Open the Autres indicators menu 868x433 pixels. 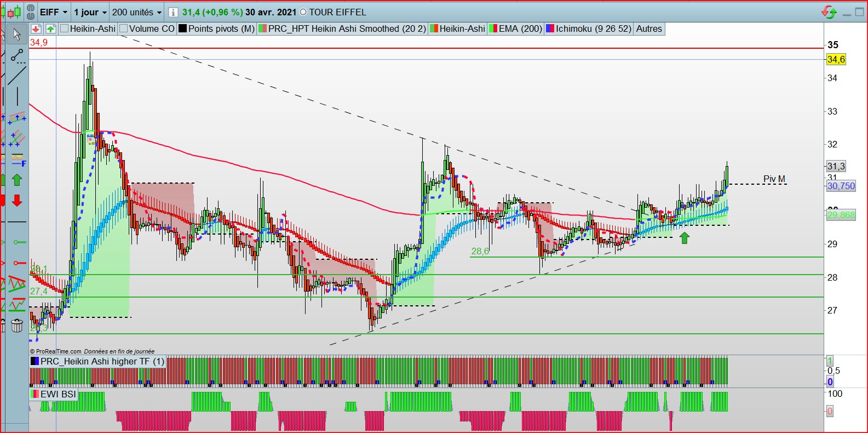coord(649,29)
